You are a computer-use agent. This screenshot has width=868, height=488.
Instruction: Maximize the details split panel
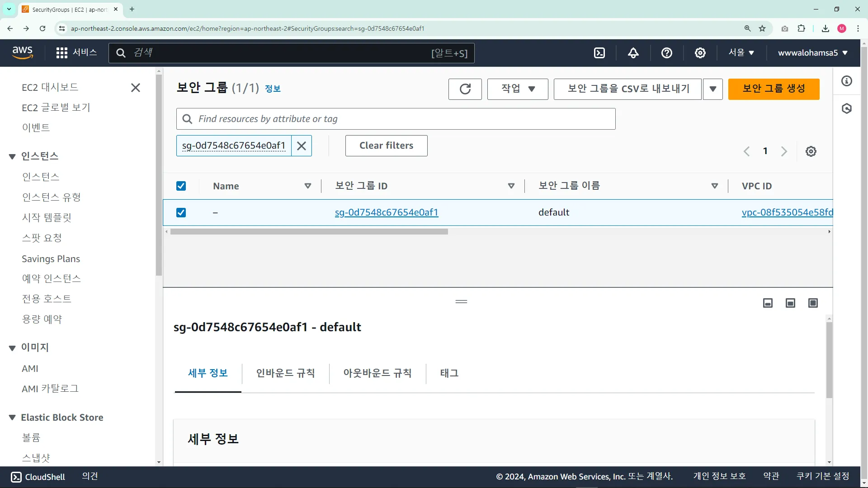812,303
